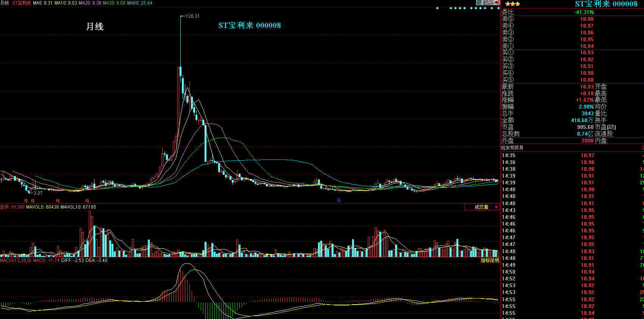This screenshot has height=319, width=644.
Task: Click the MAVOL10: 67185 volume average label
Action: click(x=78, y=207)
